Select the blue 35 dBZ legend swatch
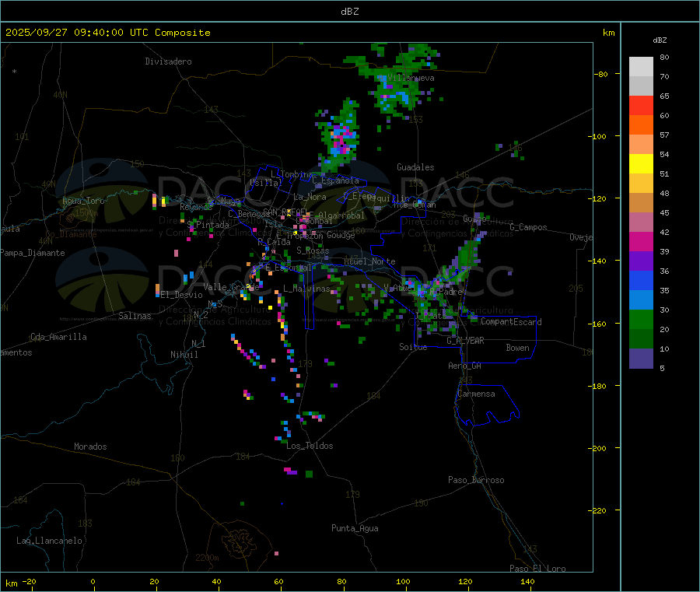Viewport: 700px width, 592px height. (x=641, y=280)
